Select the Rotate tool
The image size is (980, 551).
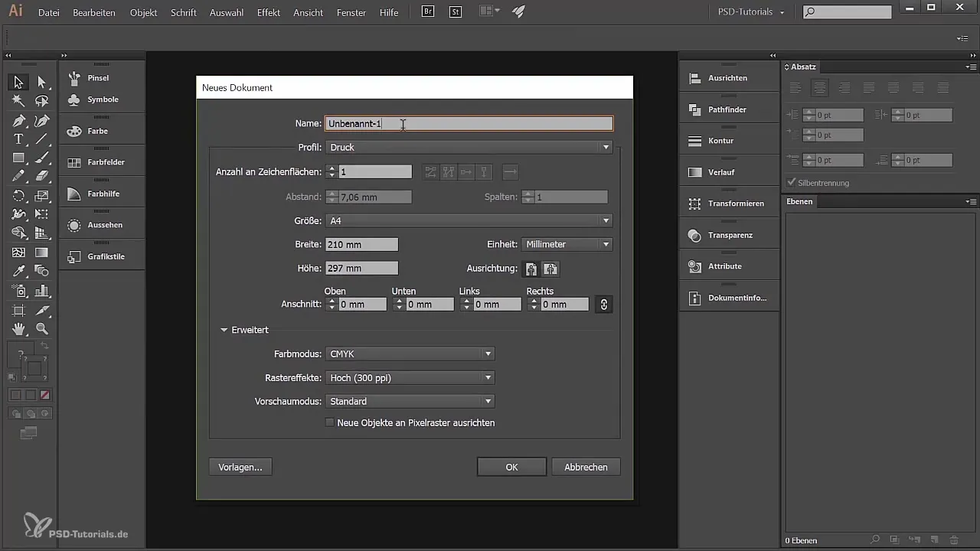(x=18, y=196)
